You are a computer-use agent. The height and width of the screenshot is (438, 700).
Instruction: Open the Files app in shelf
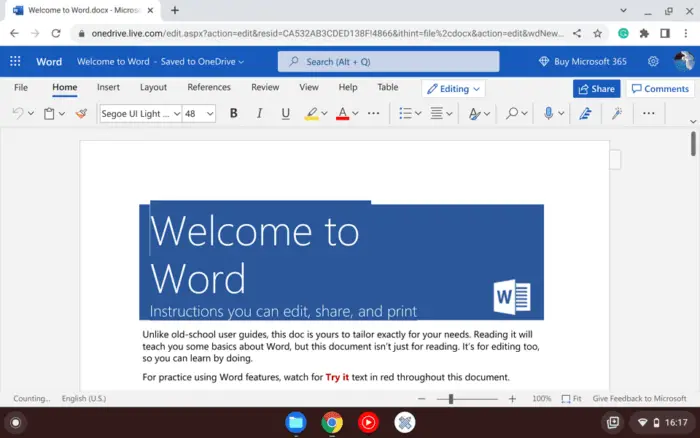[x=296, y=422]
